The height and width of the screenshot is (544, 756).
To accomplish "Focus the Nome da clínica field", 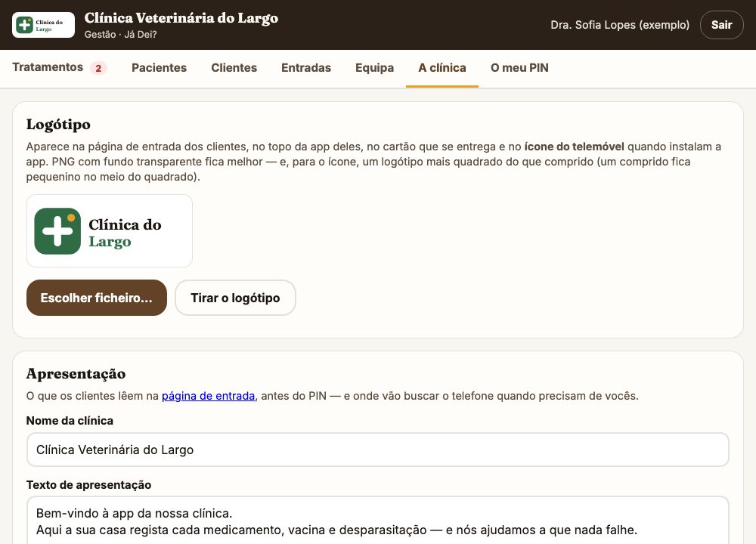I will pos(377,450).
